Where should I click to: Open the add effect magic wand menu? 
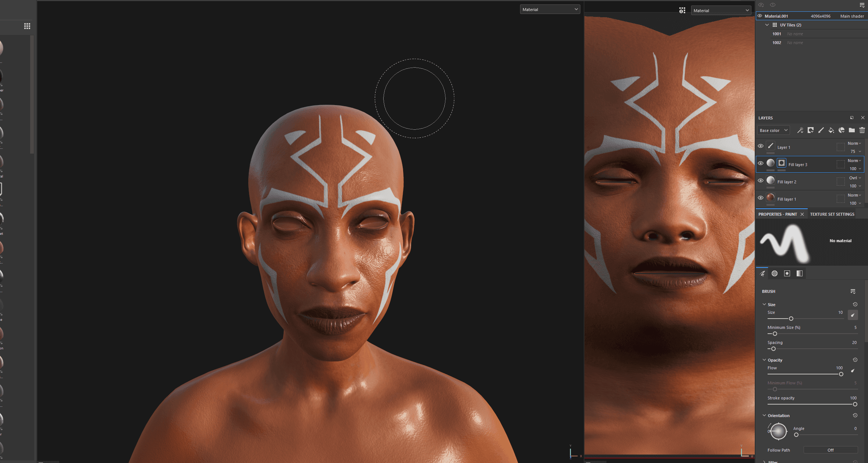click(800, 130)
